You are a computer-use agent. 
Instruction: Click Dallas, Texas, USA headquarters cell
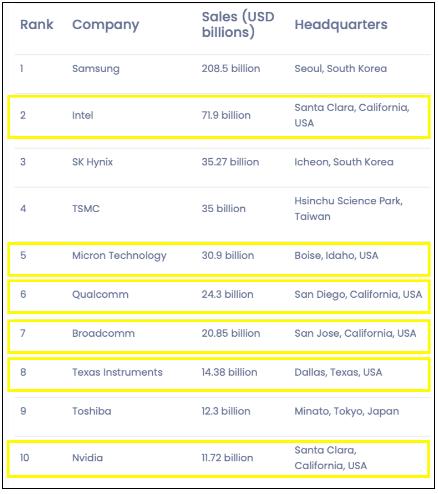click(338, 372)
